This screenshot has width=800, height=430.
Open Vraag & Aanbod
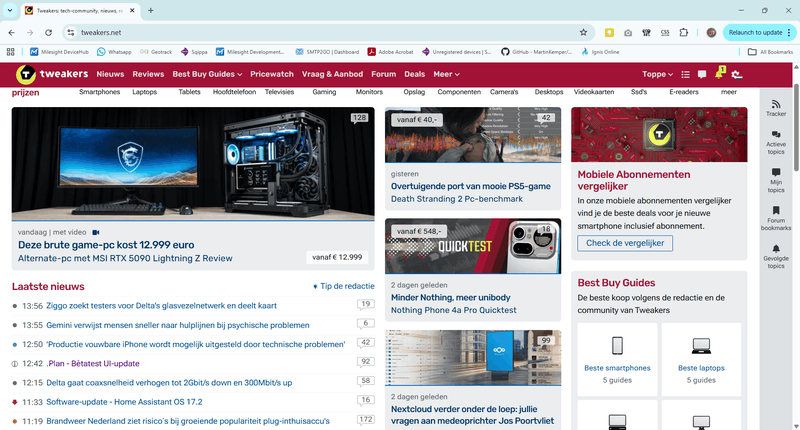coord(332,74)
